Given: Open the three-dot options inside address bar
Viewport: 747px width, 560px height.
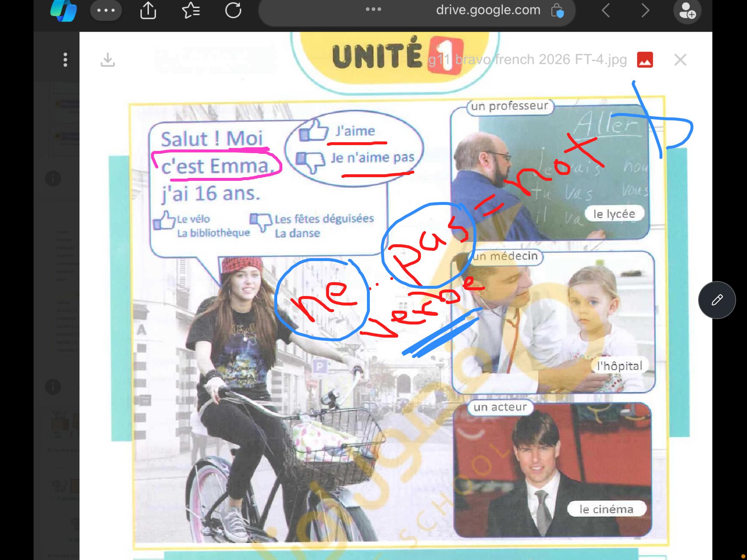Looking at the screenshot, I should [x=373, y=9].
